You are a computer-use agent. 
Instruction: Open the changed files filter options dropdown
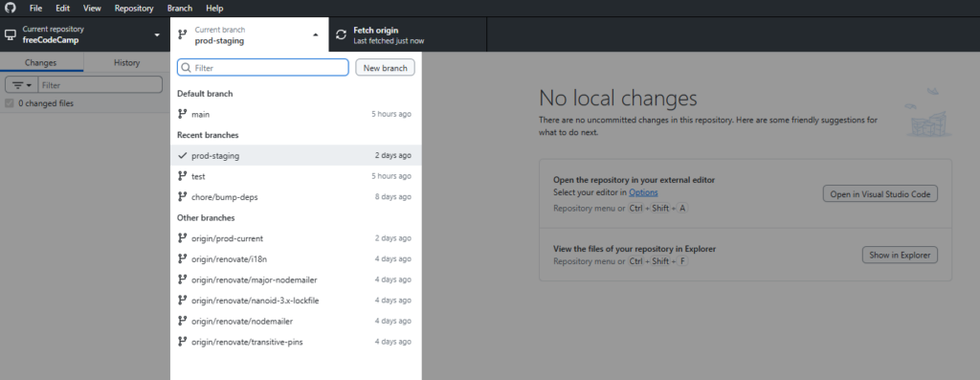[22, 85]
